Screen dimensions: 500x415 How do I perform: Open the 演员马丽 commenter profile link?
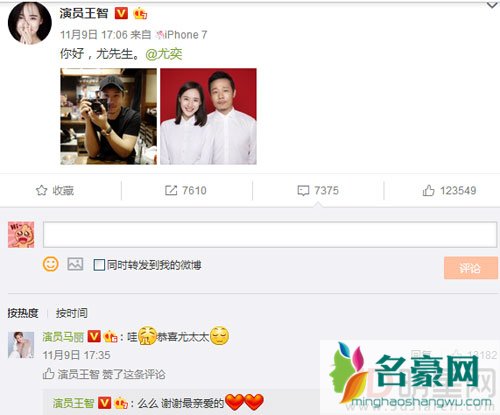pyautogui.click(x=63, y=337)
